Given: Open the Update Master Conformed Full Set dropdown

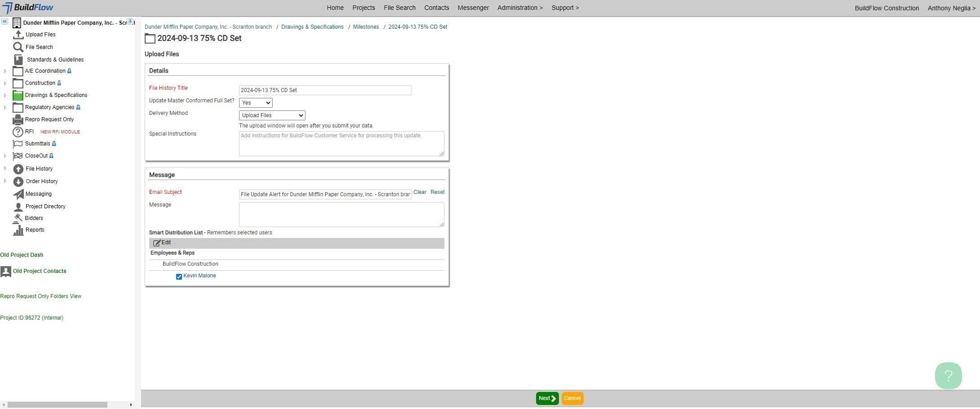Looking at the screenshot, I should coord(256,103).
